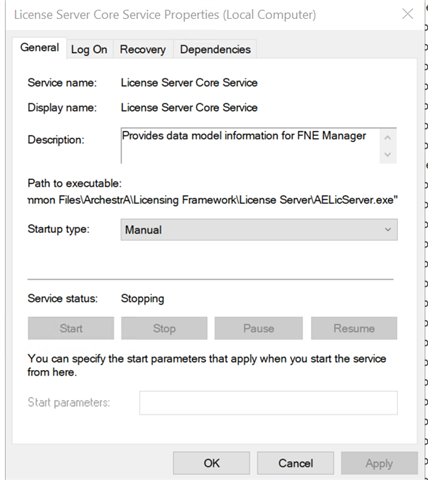The image size is (428, 480).
Task: Open the Recovery tab
Action: tap(143, 49)
